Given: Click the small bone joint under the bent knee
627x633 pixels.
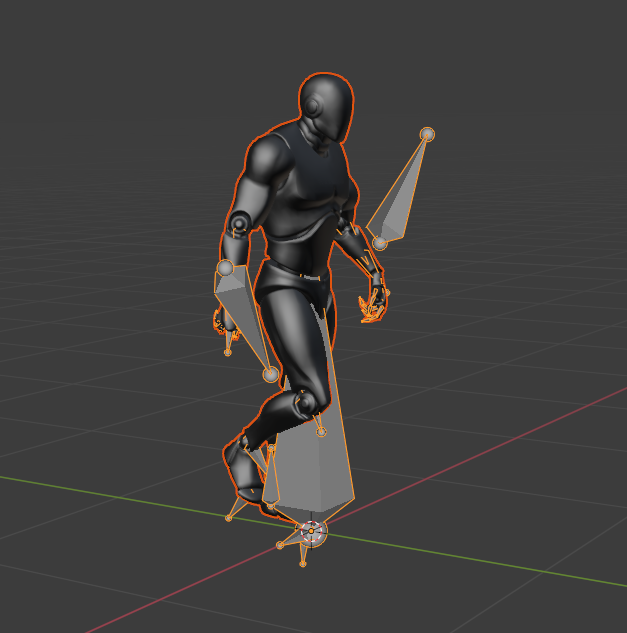Looking at the screenshot, I should [321, 432].
